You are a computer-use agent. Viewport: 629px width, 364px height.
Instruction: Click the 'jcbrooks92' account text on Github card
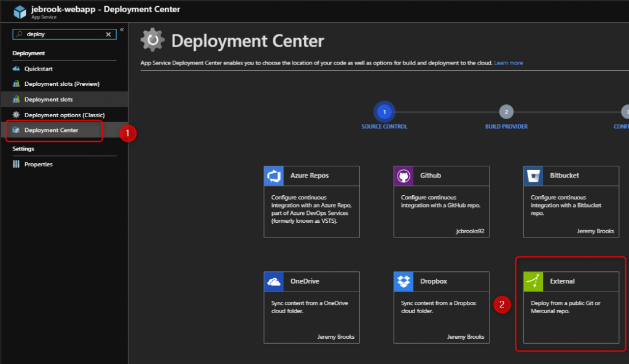[x=470, y=231]
